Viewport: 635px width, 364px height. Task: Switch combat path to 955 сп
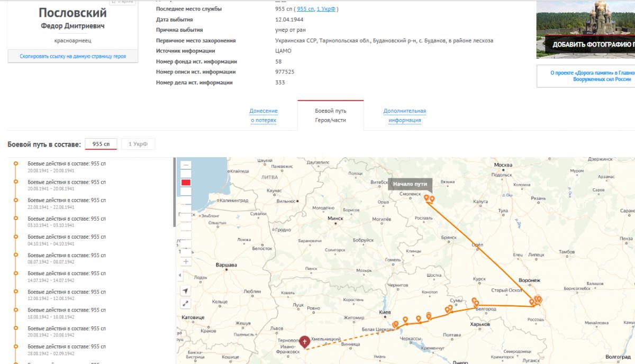pos(101,144)
